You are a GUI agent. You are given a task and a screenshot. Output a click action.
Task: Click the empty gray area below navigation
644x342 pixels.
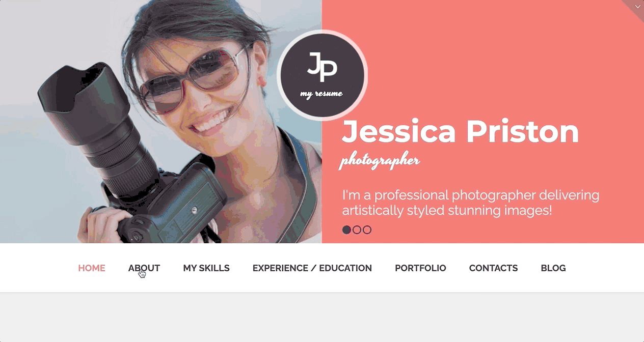click(x=322, y=318)
